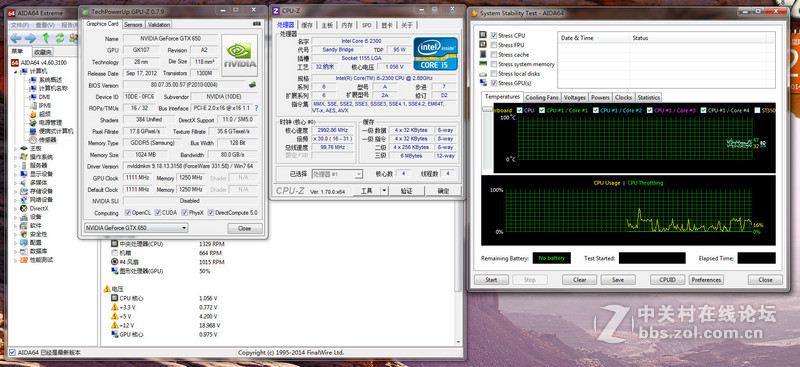The height and width of the screenshot is (367, 800).
Task: Click the Stress FPU chip icon
Action: click(x=483, y=44)
